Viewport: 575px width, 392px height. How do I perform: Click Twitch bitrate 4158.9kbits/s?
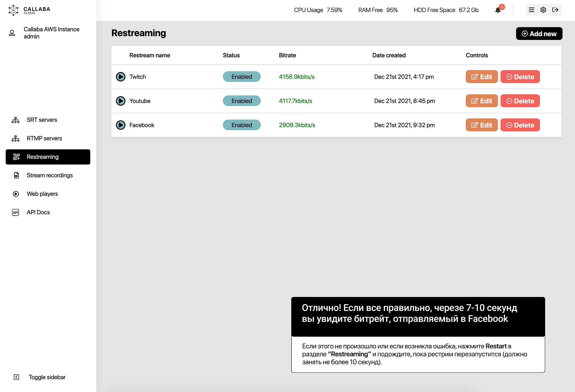[x=297, y=77]
